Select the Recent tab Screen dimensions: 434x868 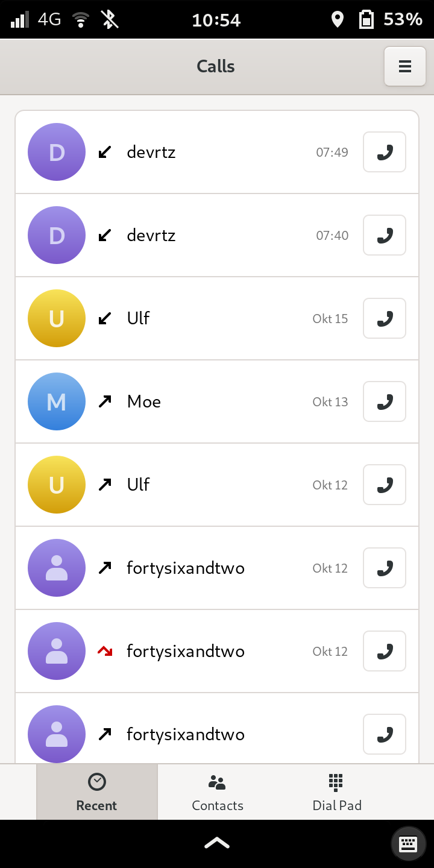[96, 792]
